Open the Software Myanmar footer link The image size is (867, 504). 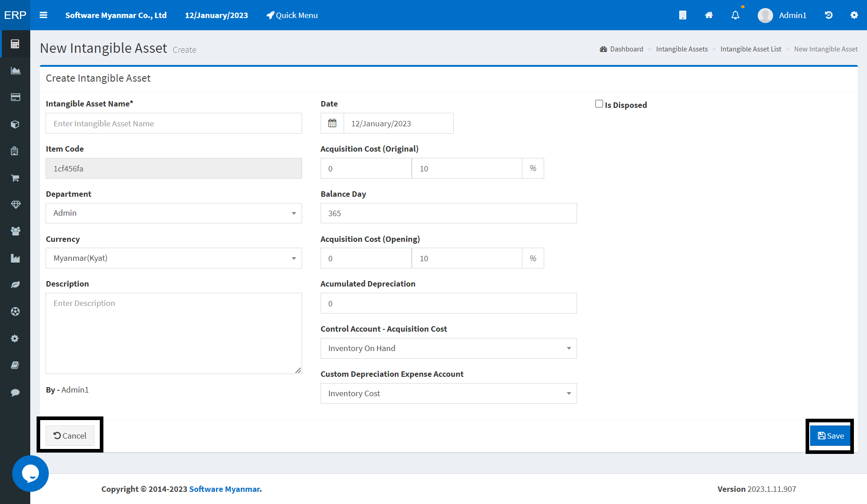coord(225,489)
